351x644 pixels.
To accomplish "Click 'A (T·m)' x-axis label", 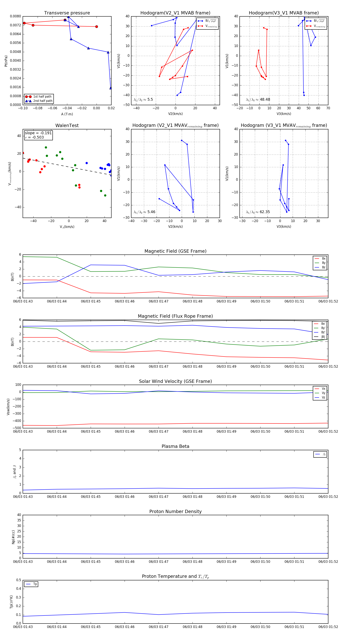I will coord(67,114).
